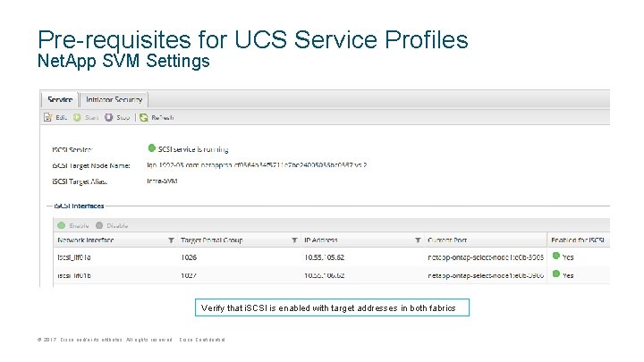Hit the green Refresh icon
This screenshot has height=362, width=644.
[143, 117]
